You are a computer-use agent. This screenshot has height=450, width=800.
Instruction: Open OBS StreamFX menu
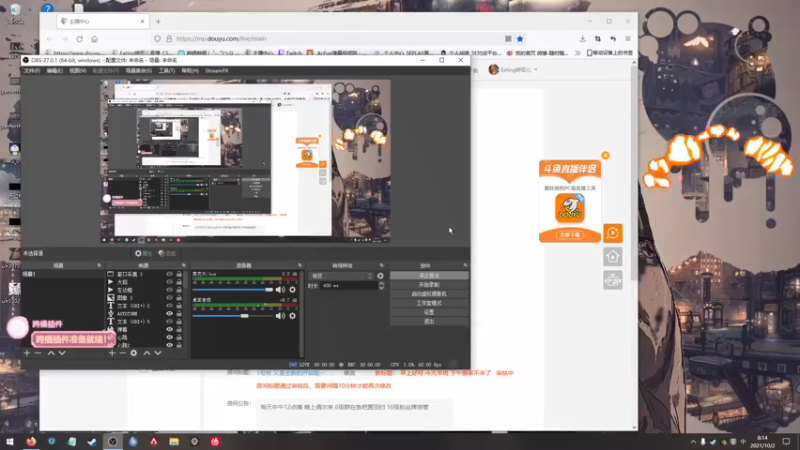216,70
